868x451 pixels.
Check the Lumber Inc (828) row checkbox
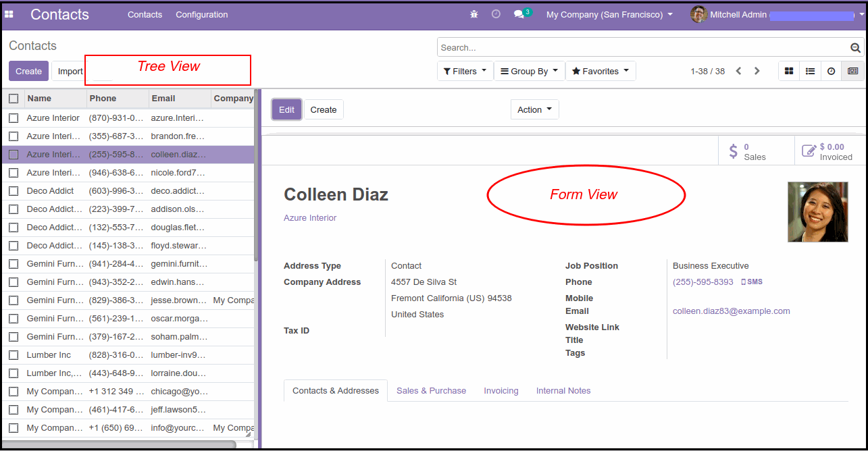pyautogui.click(x=14, y=355)
